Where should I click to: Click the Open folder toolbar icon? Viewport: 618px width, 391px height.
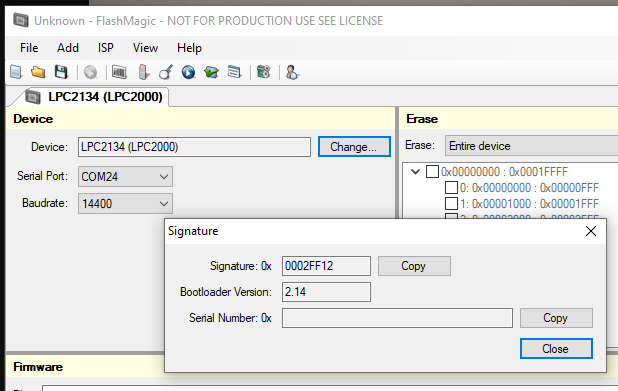(x=38, y=72)
